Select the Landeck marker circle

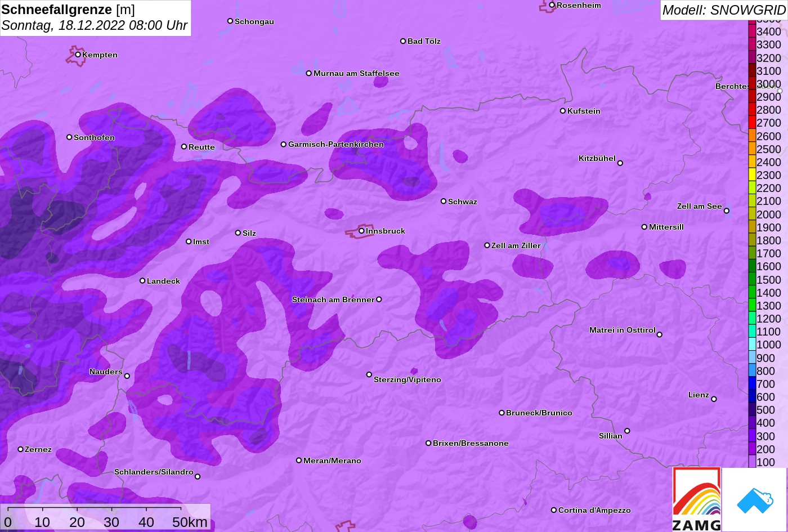(142, 280)
